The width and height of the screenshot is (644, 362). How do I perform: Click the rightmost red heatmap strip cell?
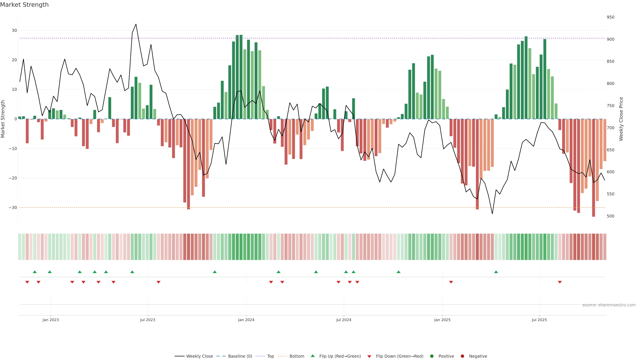coord(605,247)
